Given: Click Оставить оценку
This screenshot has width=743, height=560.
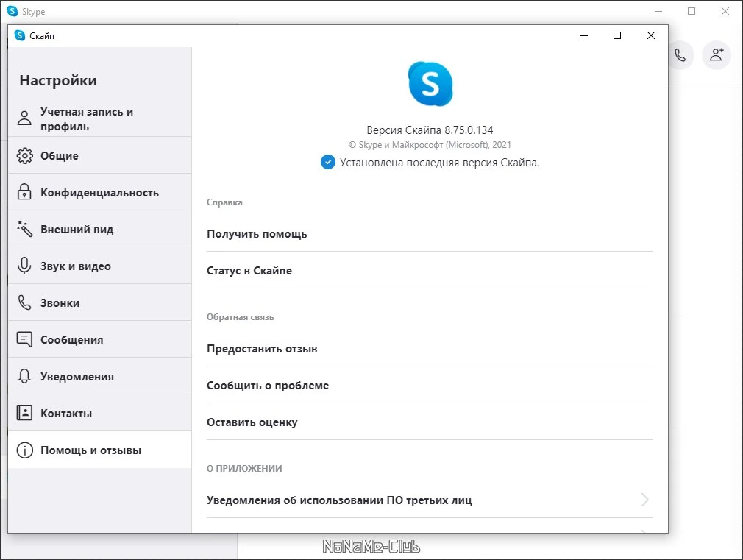Looking at the screenshot, I should pyautogui.click(x=430, y=422).
